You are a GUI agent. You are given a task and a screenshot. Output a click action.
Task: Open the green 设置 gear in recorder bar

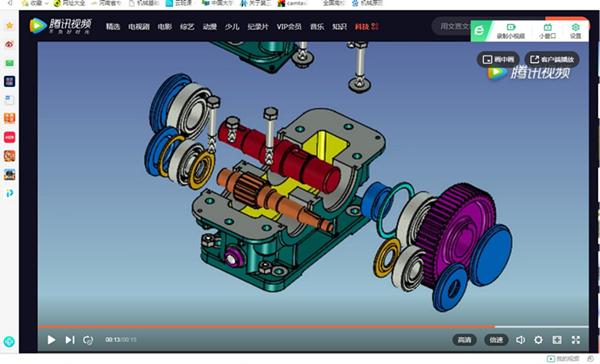576,31
